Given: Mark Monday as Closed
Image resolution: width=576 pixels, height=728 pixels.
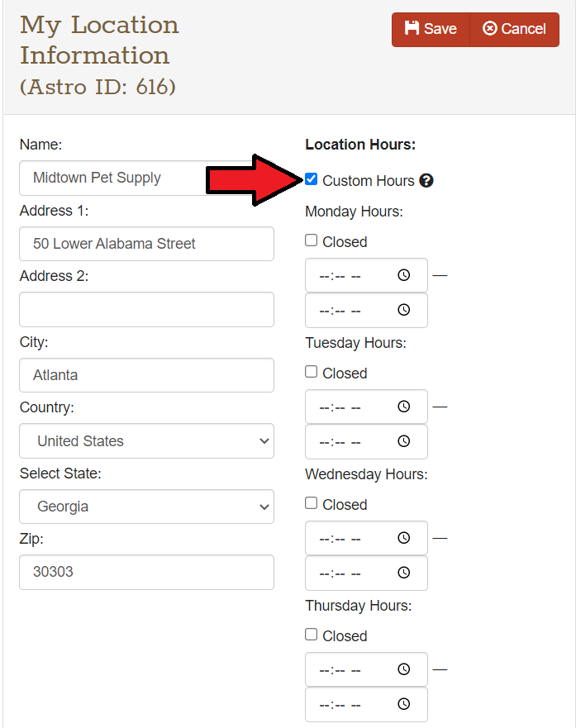Looking at the screenshot, I should point(312,240).
